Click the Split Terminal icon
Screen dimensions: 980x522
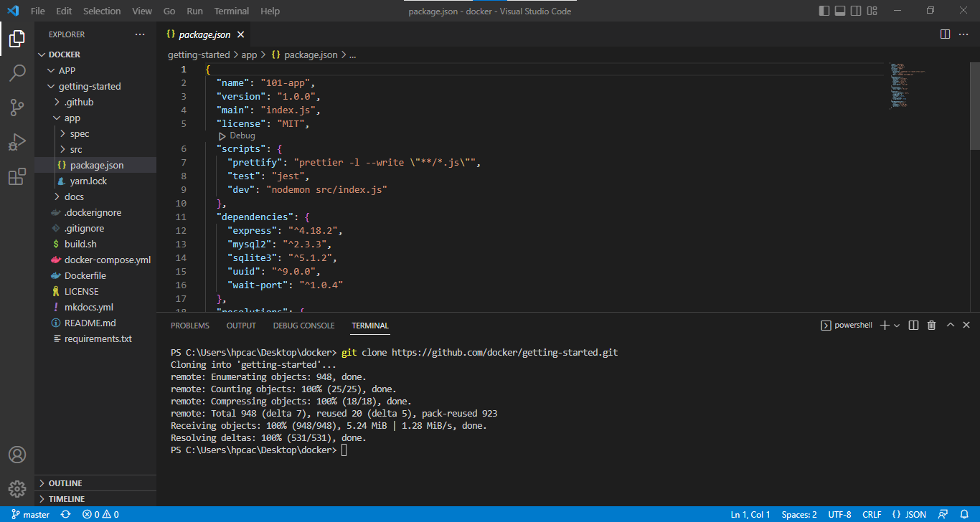coord(913,325)
